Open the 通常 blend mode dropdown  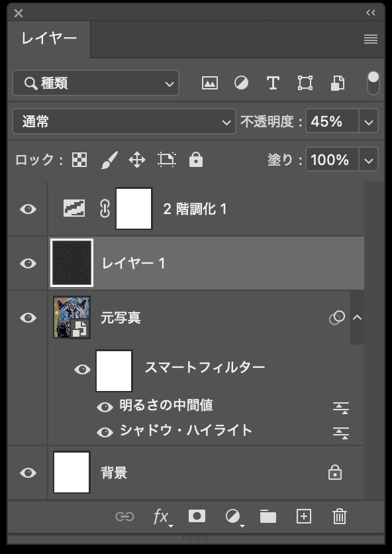click(x=124, y=121)
